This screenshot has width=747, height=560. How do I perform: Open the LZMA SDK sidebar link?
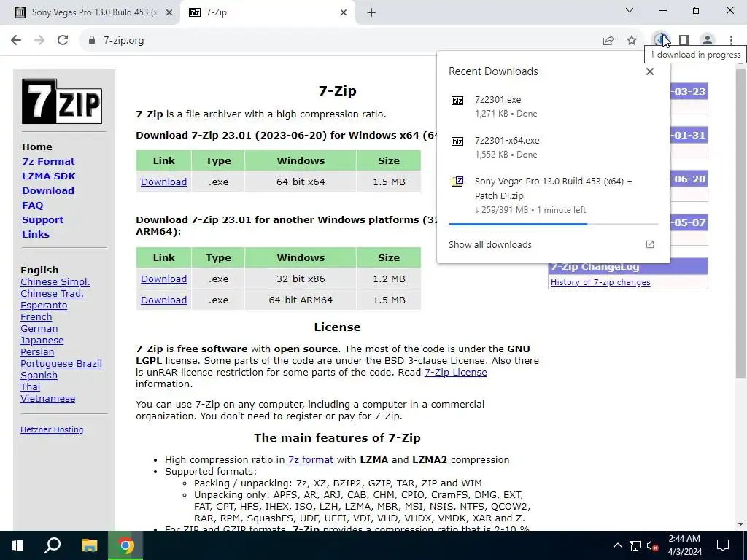coord(49,176)
